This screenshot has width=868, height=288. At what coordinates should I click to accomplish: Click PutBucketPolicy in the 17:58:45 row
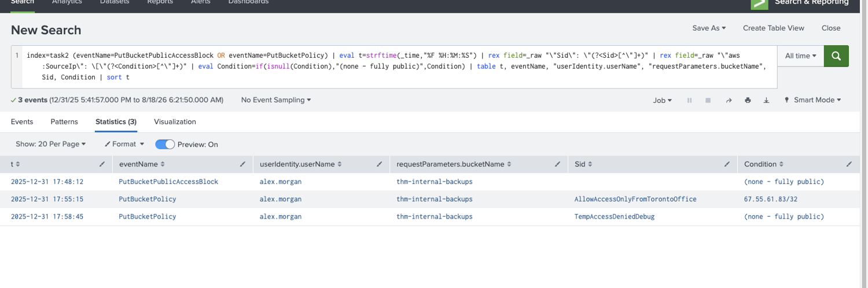(x=148, y=216)
